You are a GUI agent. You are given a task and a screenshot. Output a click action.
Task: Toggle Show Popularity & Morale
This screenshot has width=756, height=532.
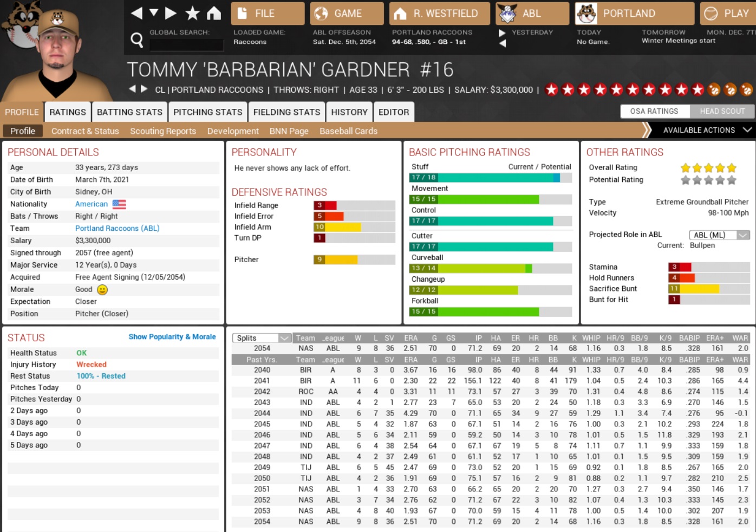[x=172, y=336]
